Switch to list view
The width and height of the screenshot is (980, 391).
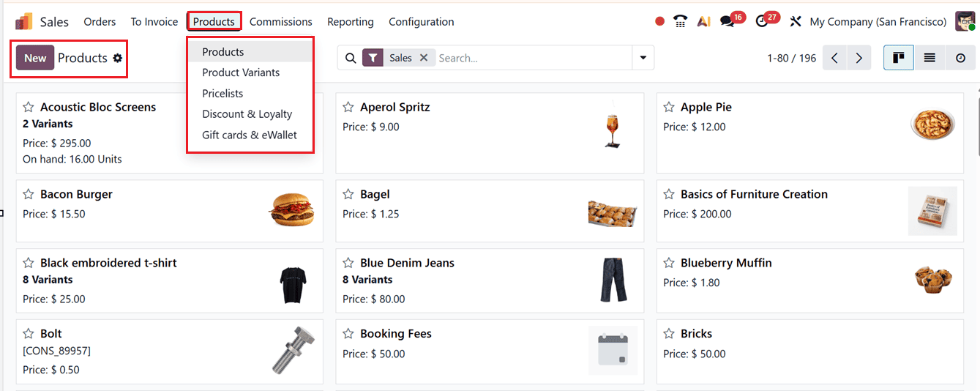click(x=929, y=58)
